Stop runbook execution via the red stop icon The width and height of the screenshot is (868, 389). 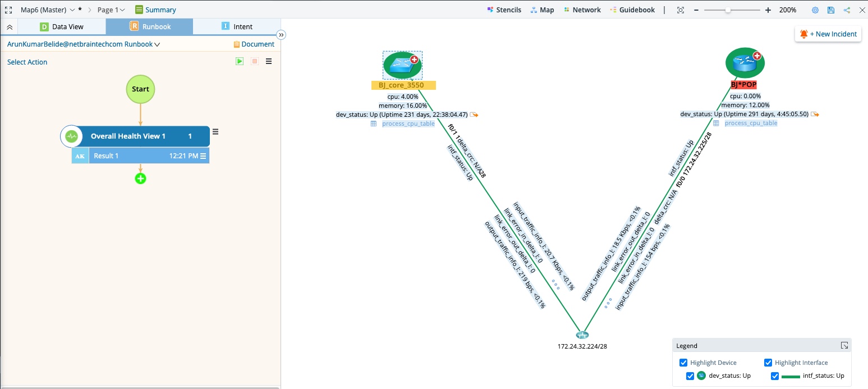pyautogui.click(x=255, y=61)
